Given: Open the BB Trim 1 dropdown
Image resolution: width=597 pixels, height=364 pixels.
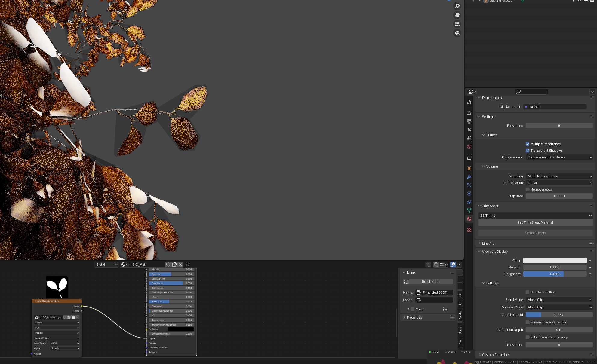Looking at the screenshot, I should pos(535,216).
